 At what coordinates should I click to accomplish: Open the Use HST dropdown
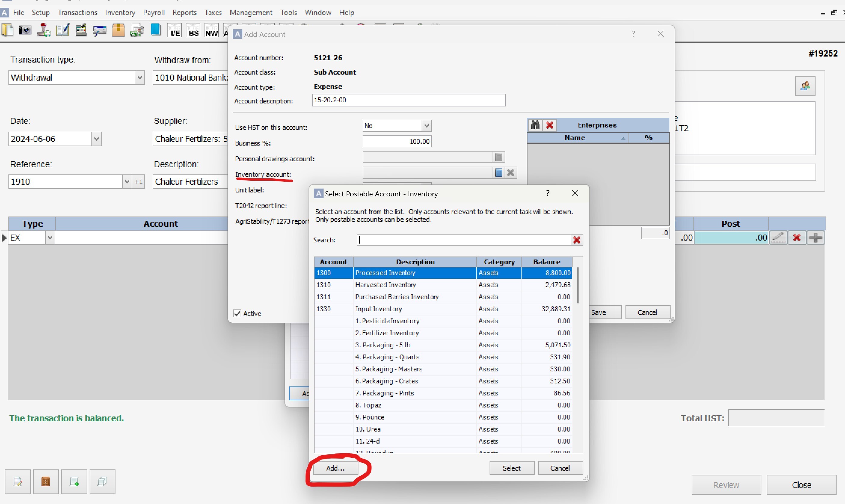[x=427, y=126]
